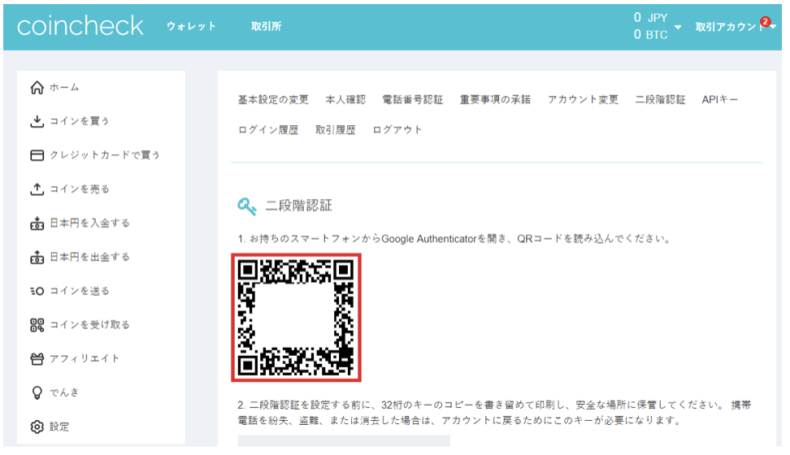Click the coincheck logo
The width and height of the screenshot is (790, 455).
80,26
